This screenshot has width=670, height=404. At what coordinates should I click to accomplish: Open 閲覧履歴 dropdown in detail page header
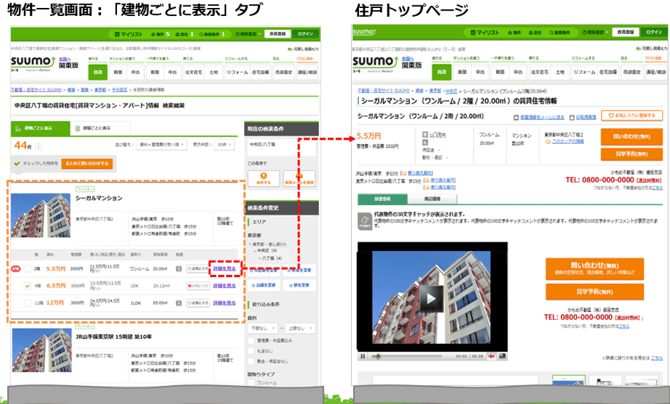(x=595, y=32)
